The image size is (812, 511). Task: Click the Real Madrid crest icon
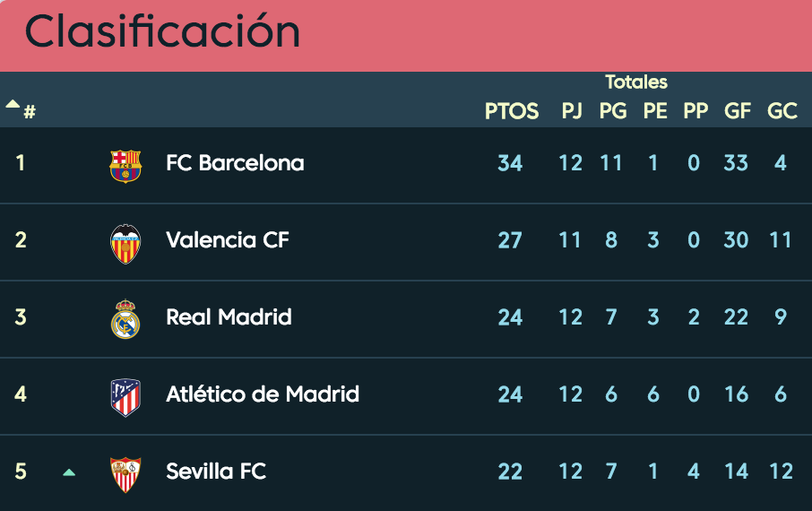pyautogui.click(x=125, y=319)
